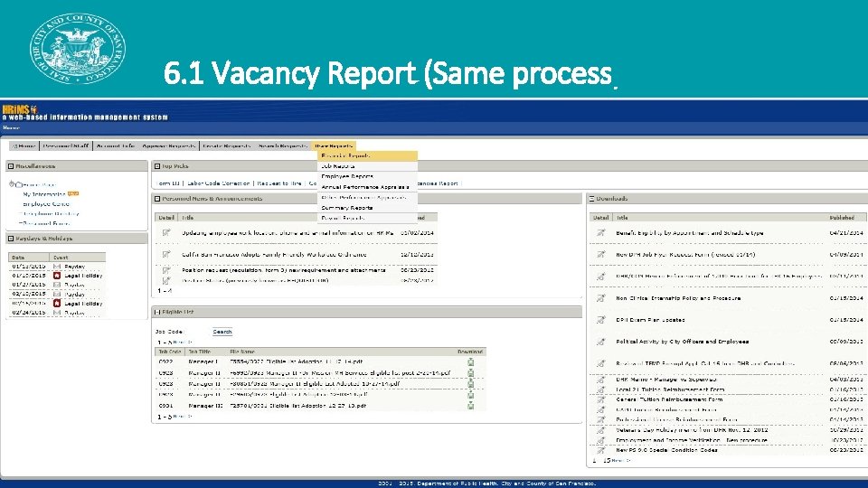Click the Payday envelope icon for 01/13/2015
Screen dimensions: 868x488
tap(56, 266)
